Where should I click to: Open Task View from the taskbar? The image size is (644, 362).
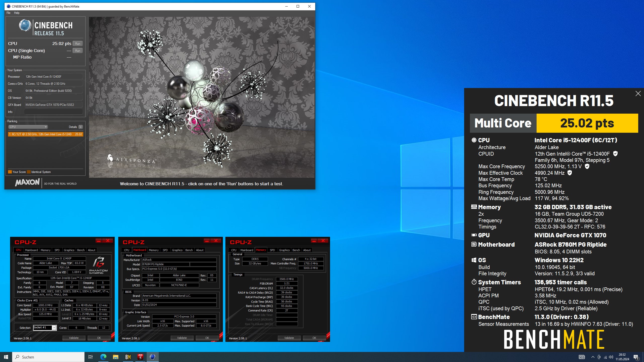[x=91, y=357]
